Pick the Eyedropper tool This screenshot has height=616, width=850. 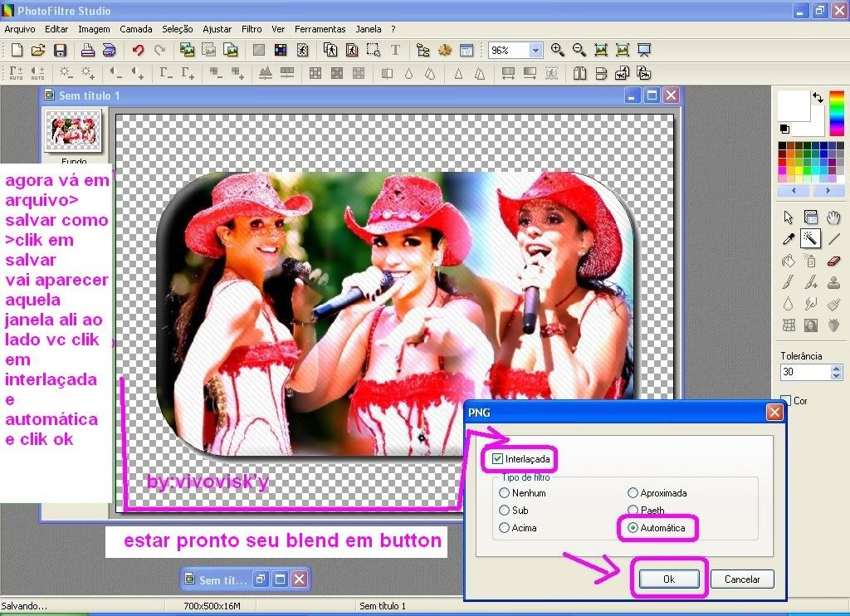(788, 239)
